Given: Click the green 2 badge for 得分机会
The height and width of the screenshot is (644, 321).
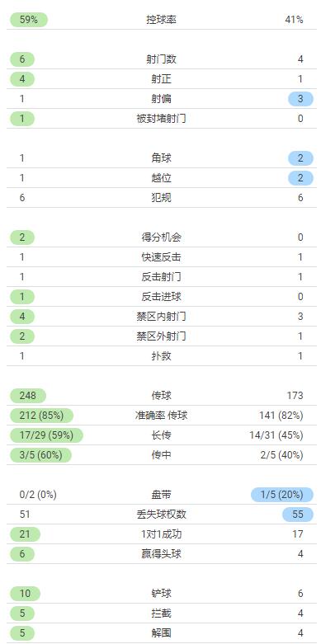Looking at the screenshot, I should (22, 237).
